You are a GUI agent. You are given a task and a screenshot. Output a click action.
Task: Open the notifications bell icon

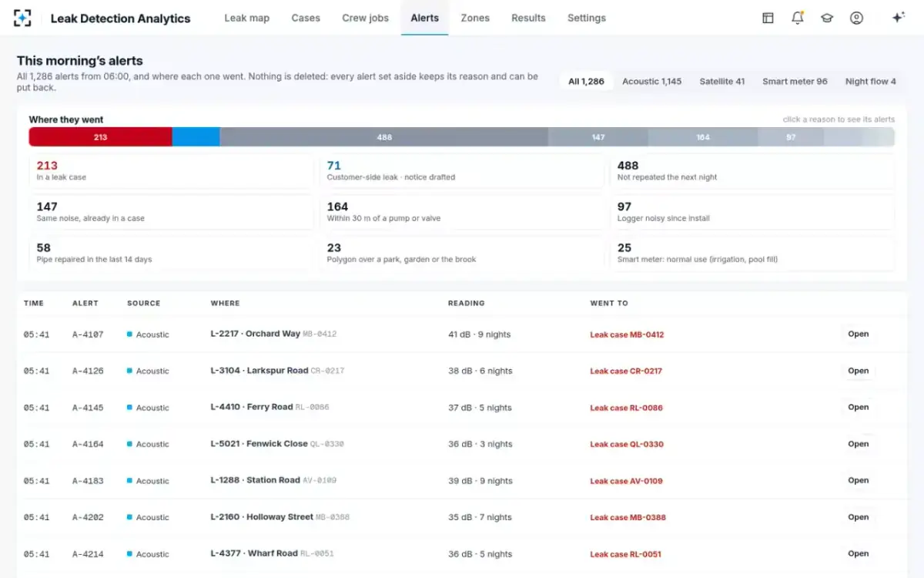click(x=798, y=18)
